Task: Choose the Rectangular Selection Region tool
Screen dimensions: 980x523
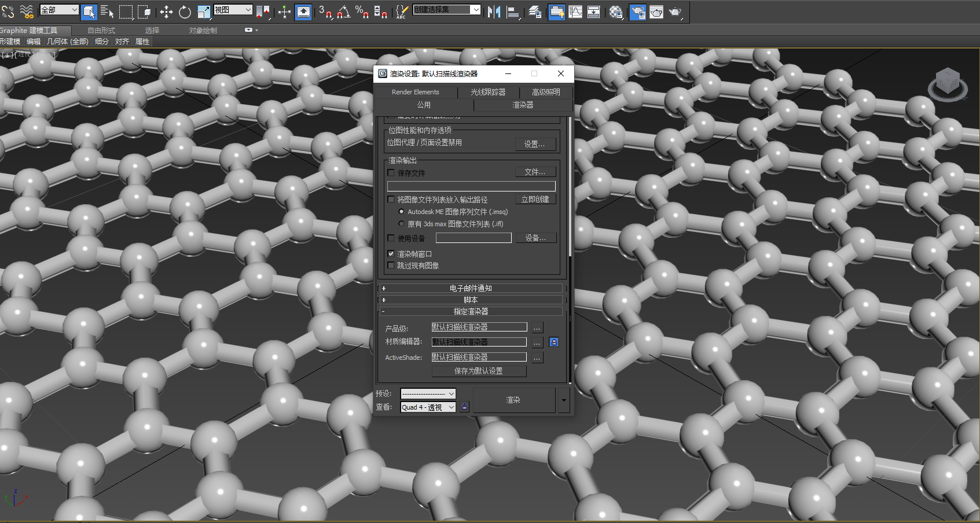Action: click(x=126, y=12)
